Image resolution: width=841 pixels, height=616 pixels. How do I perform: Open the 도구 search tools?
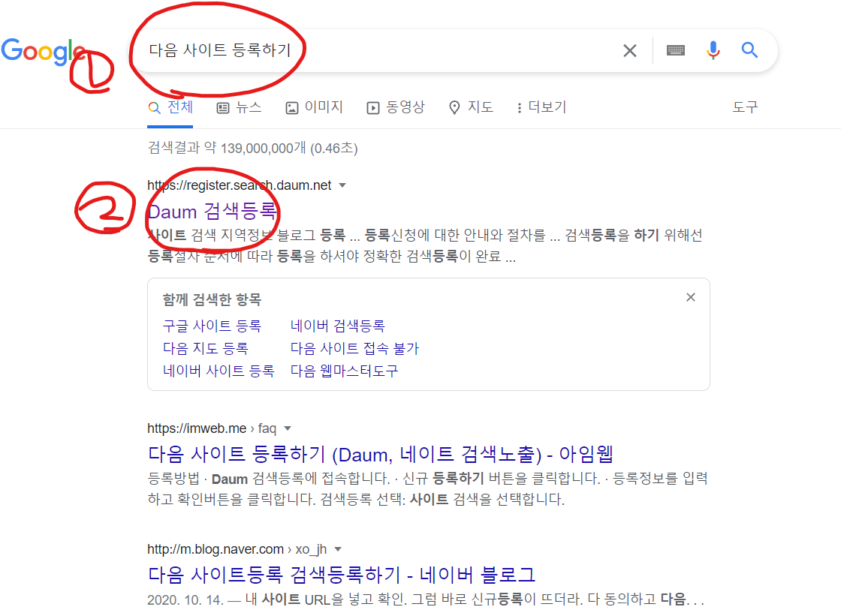[745, 107]
